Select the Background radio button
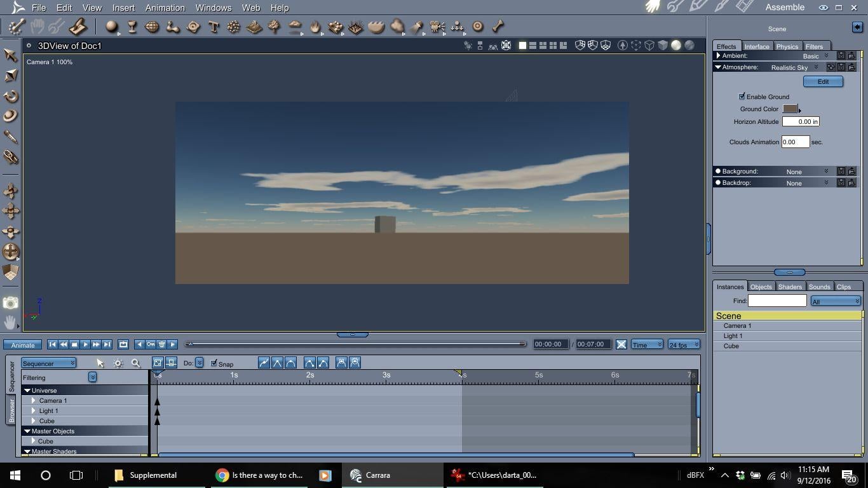 718,172
